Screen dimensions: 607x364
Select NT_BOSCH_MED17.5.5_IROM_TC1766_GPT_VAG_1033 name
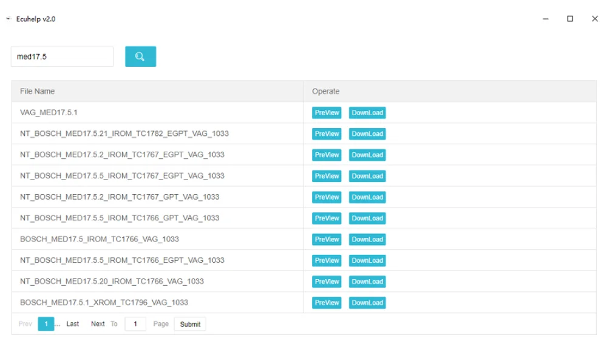coord(120,218)
